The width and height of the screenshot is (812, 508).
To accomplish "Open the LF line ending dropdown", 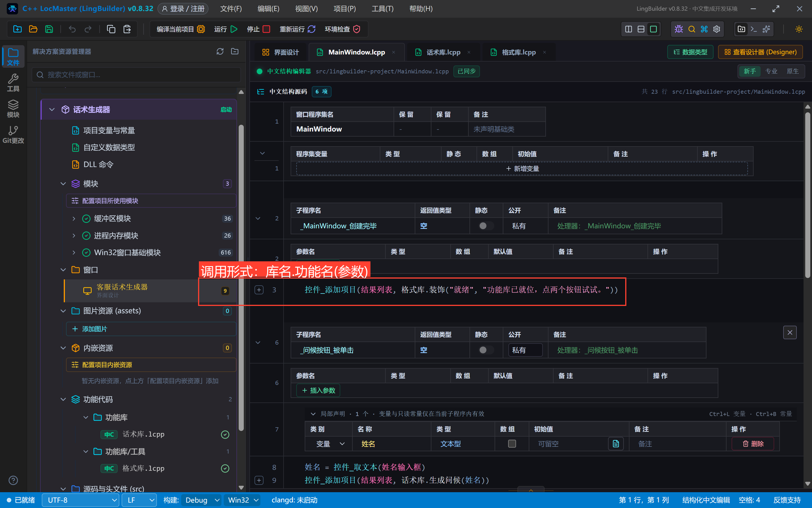I will 139,500.
